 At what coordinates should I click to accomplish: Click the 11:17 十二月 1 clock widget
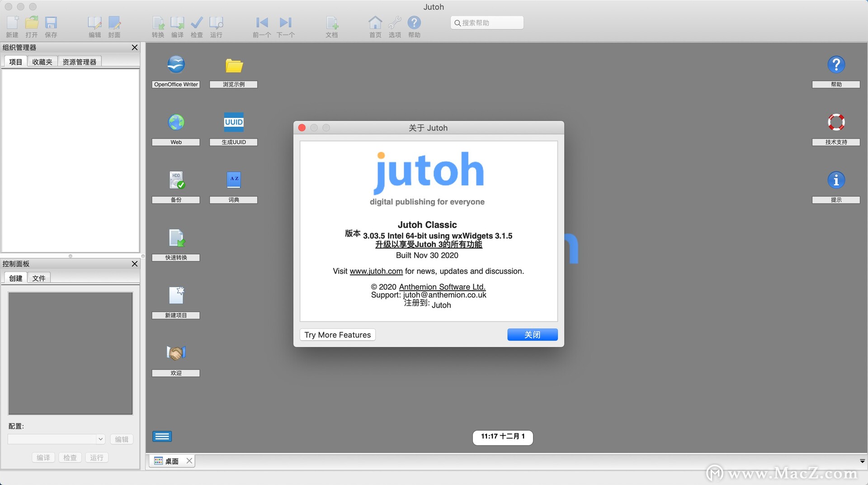[x=503, y=437]
